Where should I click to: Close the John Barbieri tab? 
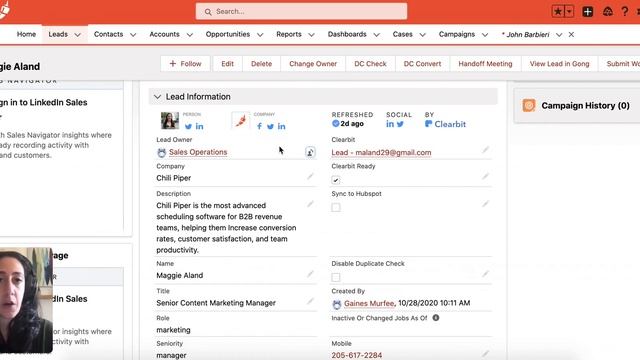(571, 35)
